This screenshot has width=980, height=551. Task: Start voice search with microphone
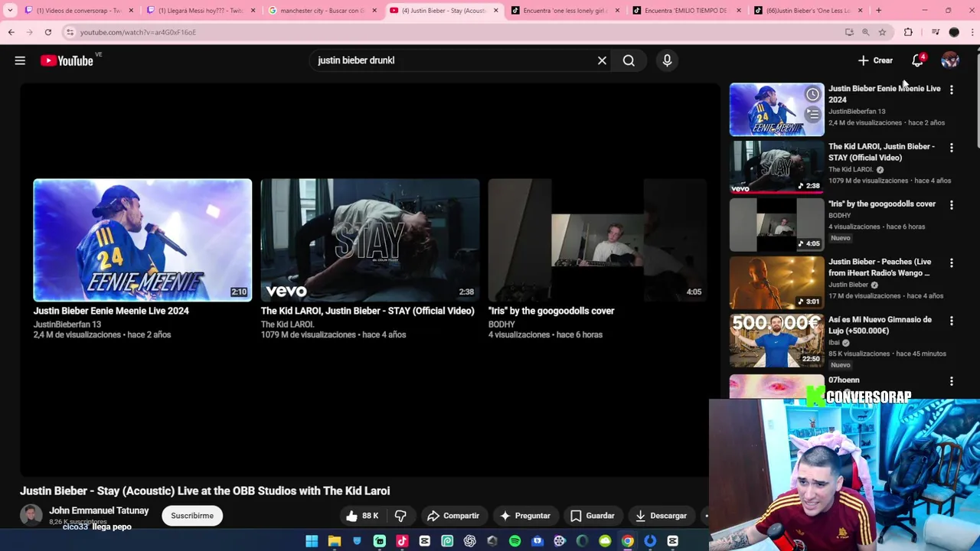tap(667, 60)
